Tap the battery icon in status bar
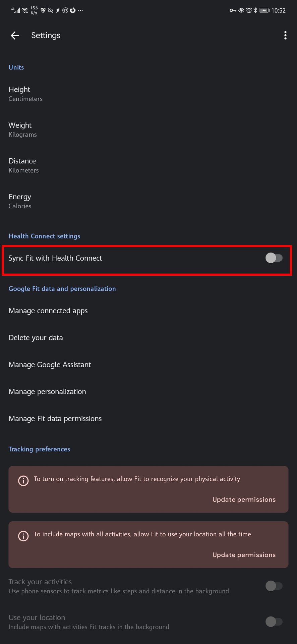297x644 pixels. (264, 10)
